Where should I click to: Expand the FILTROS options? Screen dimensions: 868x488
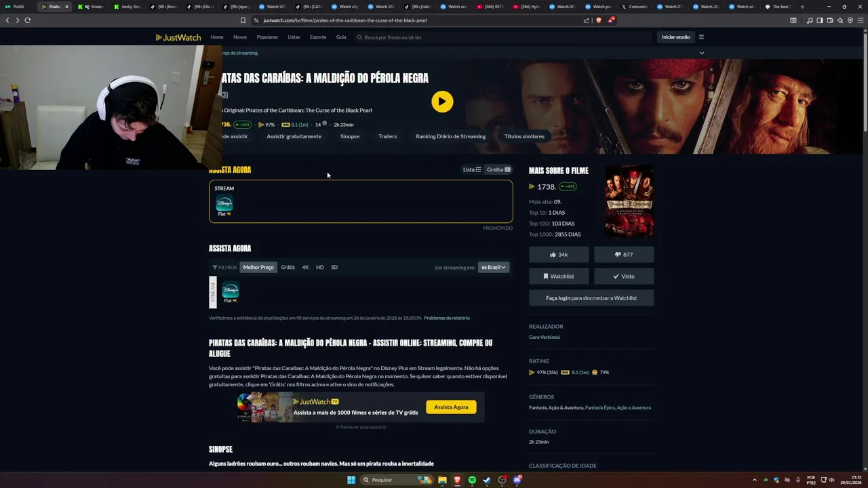pos(224,267)
